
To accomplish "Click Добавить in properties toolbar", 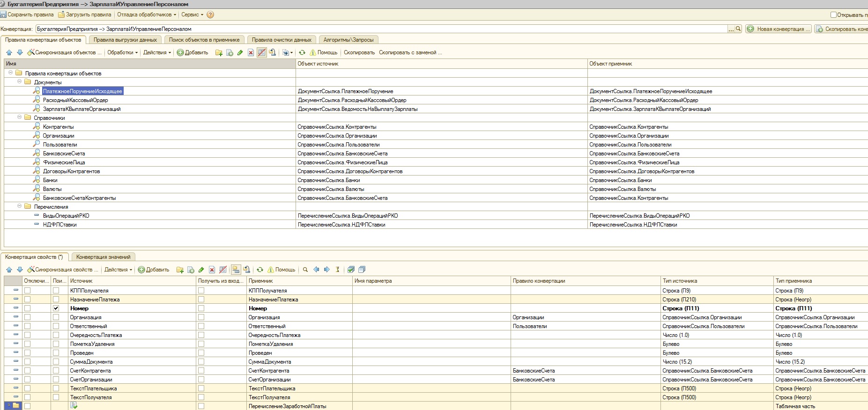I will coord(154,270).
